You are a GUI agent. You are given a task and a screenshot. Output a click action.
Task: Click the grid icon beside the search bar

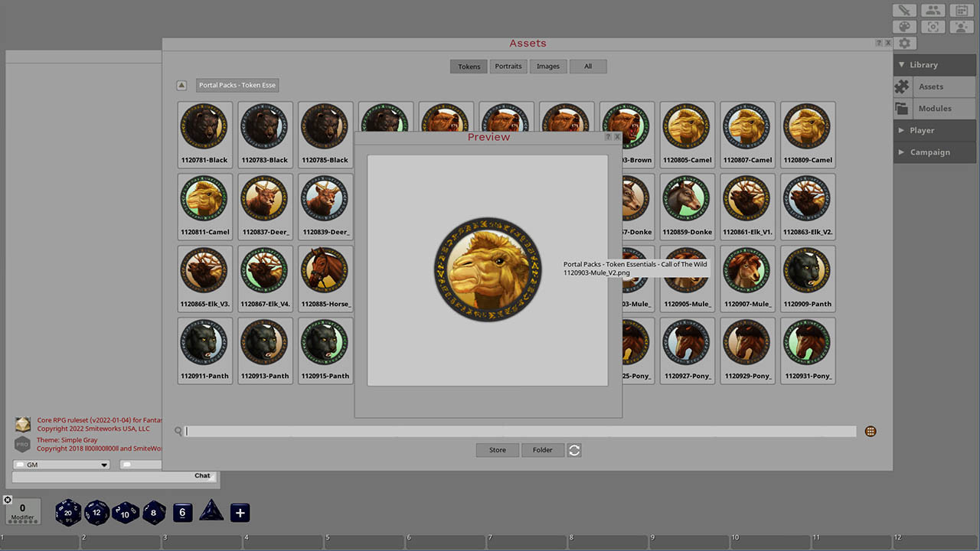tap(871, 431)
